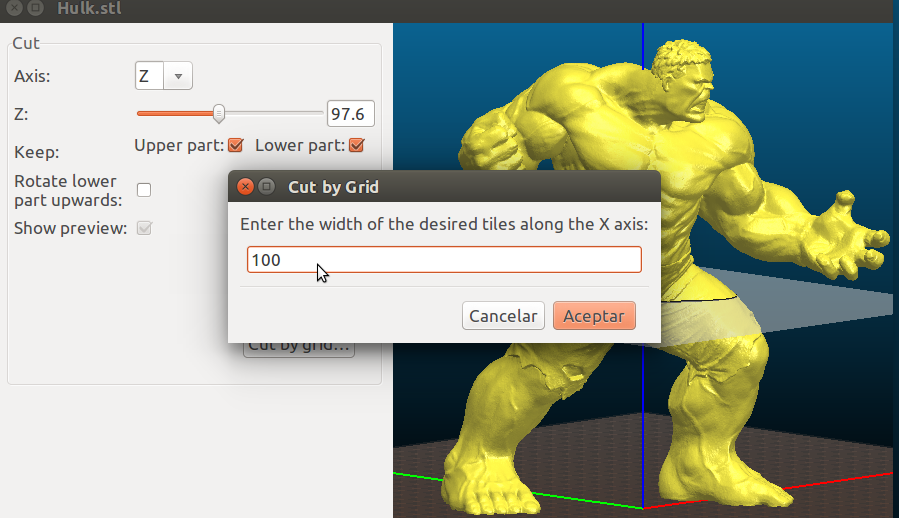This screenshot has height=518, width=899.
Task: Adjust the Z cut height slider handle
Action: click(218, 114)
